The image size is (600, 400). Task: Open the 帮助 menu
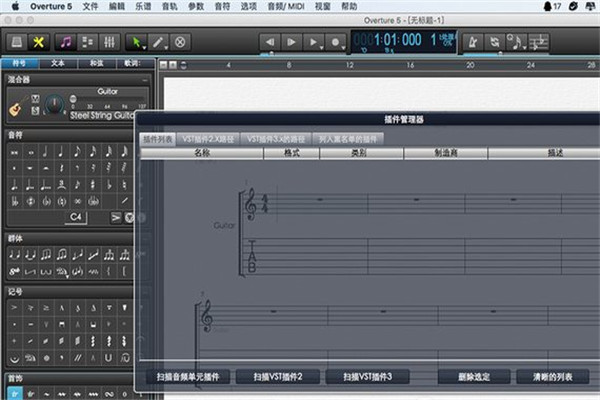pyautogui.click(x=349, y=7)
